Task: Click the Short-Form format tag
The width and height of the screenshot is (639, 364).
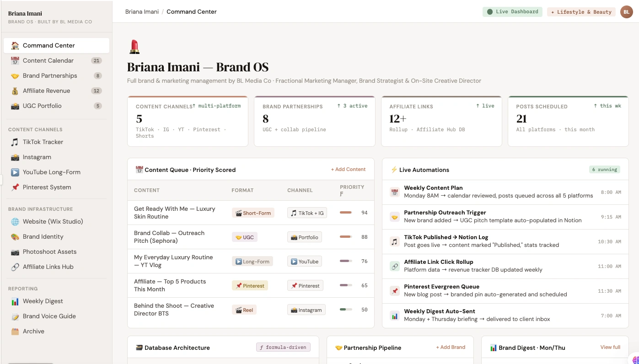Action: (x=253, y=213)
